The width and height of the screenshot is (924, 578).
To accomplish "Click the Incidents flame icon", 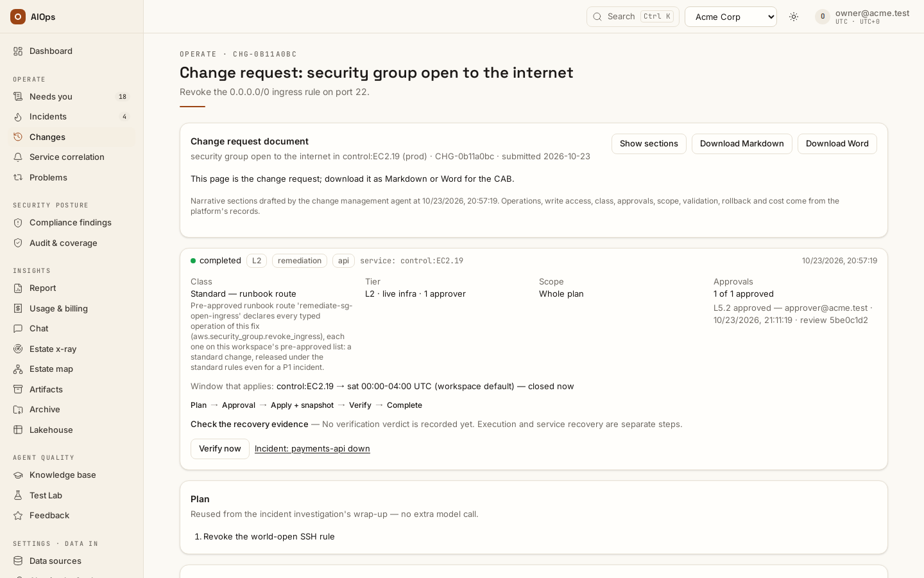I will tap(18, 117).
